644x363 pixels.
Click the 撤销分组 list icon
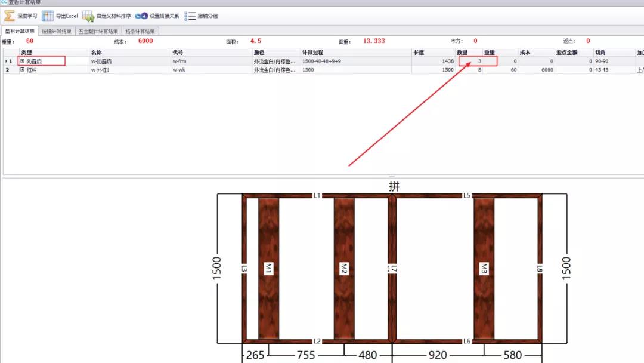pos(190,16)
